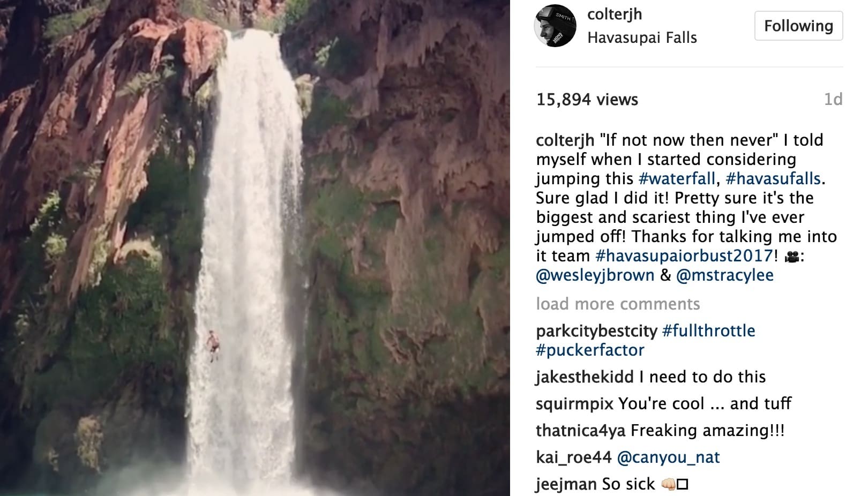Open jakesthekidd commenter profile

(x=585, y=377)
